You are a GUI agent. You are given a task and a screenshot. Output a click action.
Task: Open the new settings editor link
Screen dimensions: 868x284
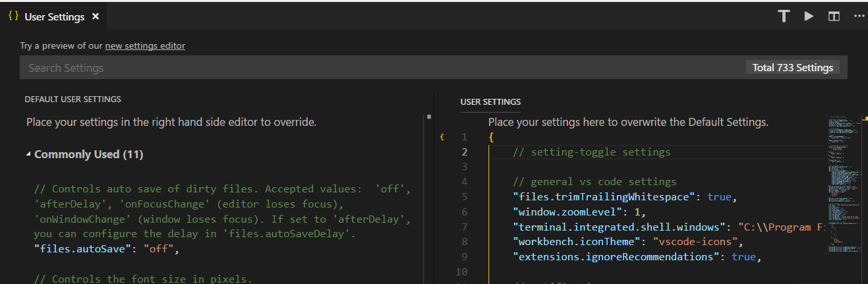[145, 45]
